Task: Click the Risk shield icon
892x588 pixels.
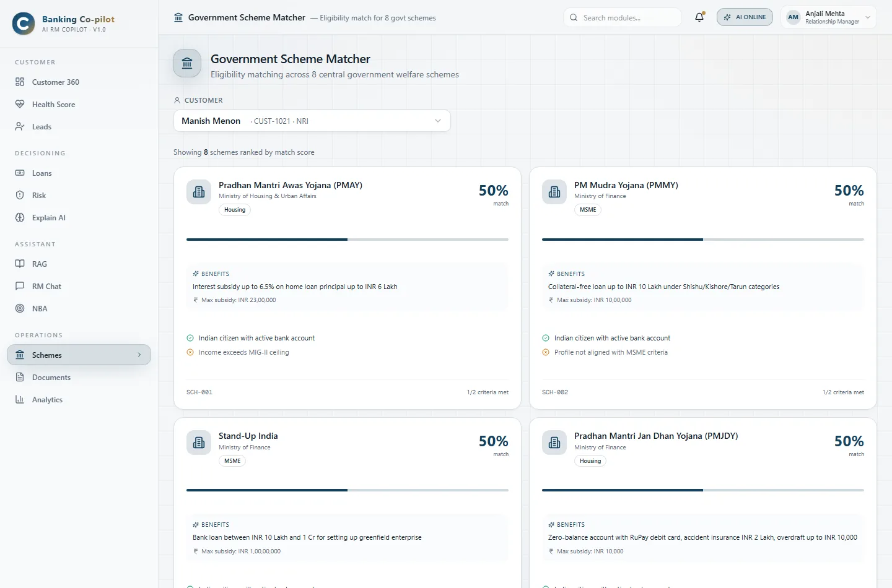Action: 20,195
